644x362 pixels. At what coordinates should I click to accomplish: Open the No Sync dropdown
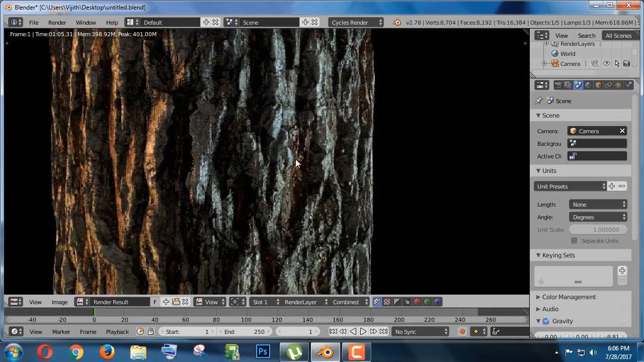pyautogui.click(x=421, y=331)
